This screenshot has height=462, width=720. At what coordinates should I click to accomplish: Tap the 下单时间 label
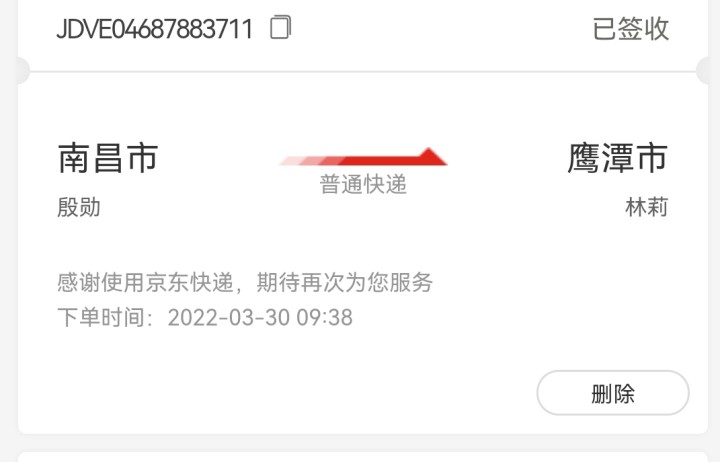tap(101, 317)
